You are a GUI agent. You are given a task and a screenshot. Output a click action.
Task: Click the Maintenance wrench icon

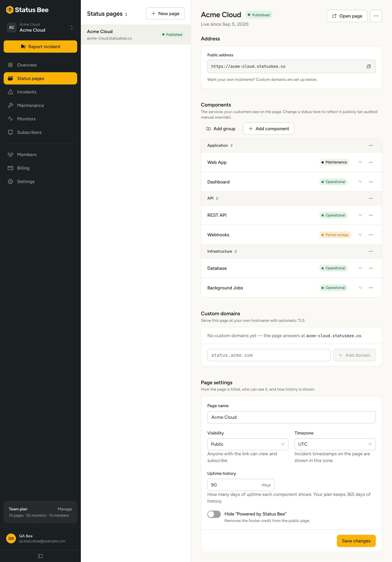[x=10, y=105]
